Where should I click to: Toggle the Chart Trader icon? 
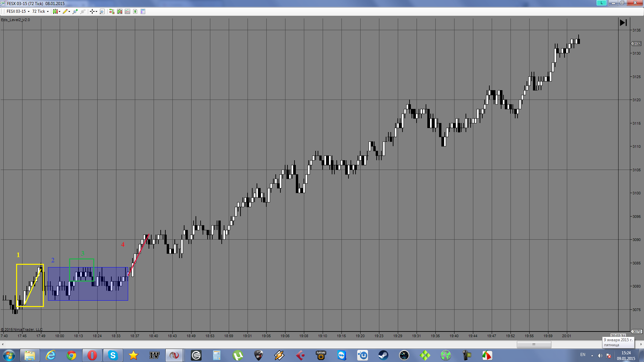(112, 11)
